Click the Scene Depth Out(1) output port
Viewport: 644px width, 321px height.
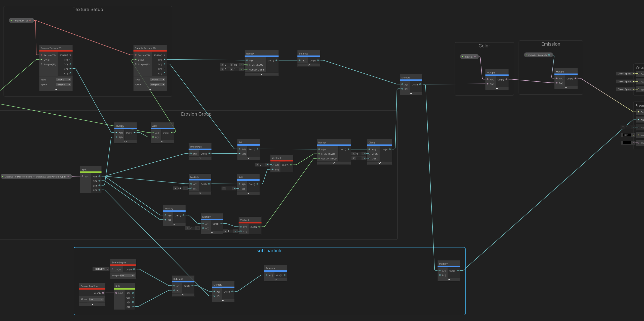(134, 269)
